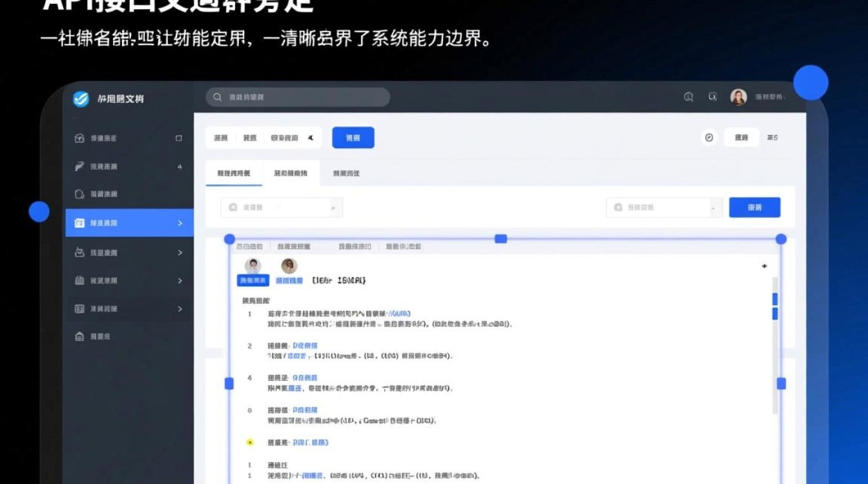
Task: Expand the dropdown arrow in the left search field
Action: click(333, 208)
